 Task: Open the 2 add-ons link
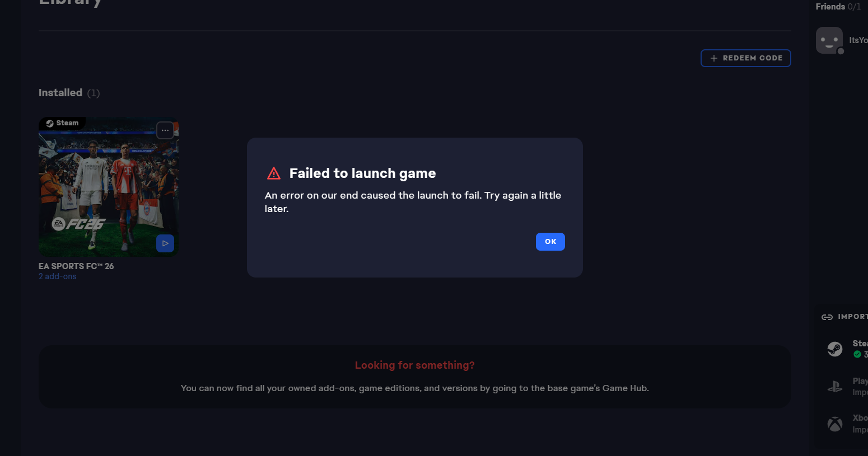click(57, 276)
